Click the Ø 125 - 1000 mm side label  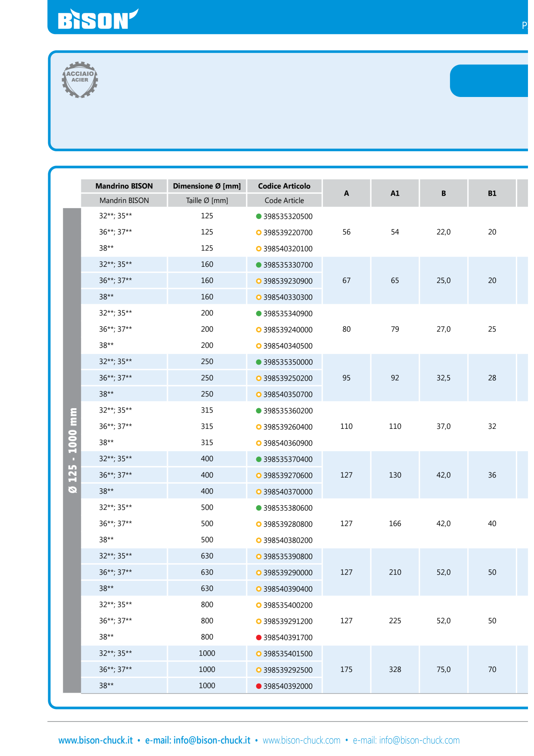(72, 450)
